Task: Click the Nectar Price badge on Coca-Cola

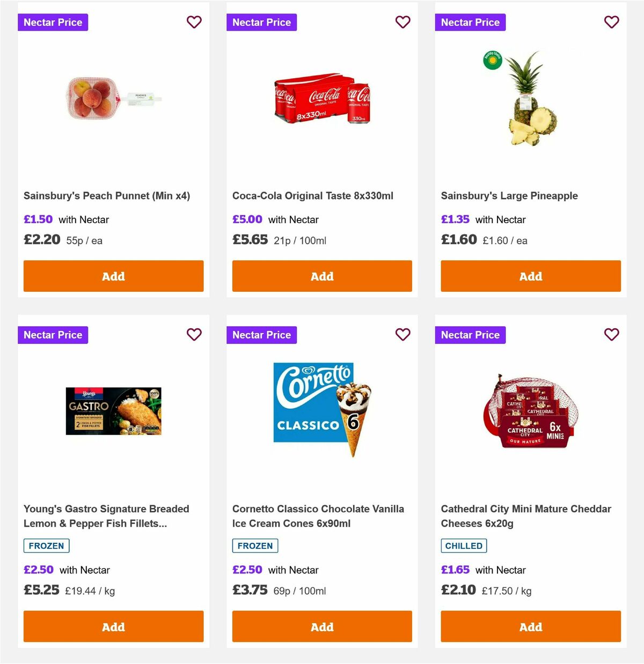Action: (x=261, y=22)
